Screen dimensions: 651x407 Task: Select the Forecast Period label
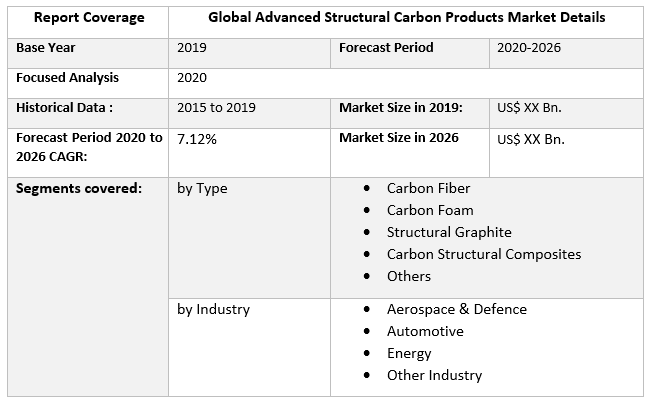pos(385,48)
